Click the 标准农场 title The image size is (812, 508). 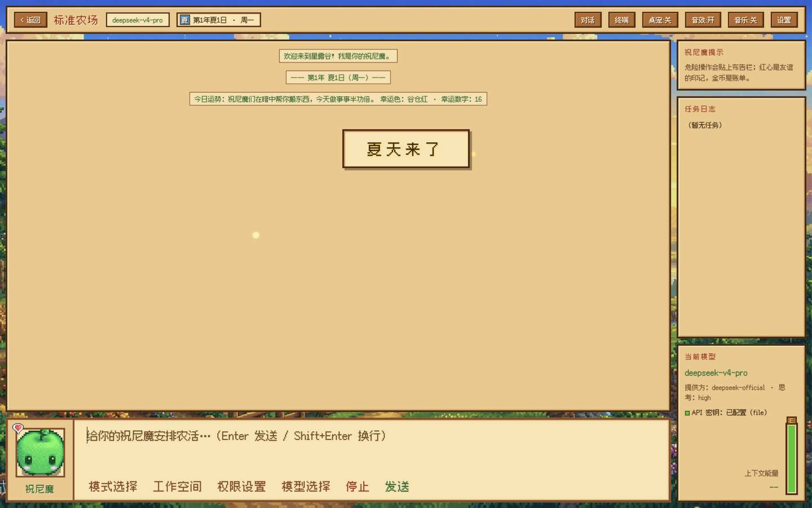(x=76, y=20)
